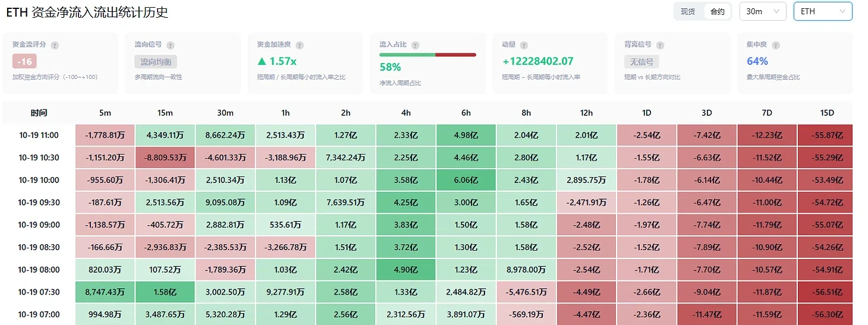Select the 10-19 09:00 row timestamp
Image resolution: width=868 pixels, height=325 pixels.
tap(39, 225)
